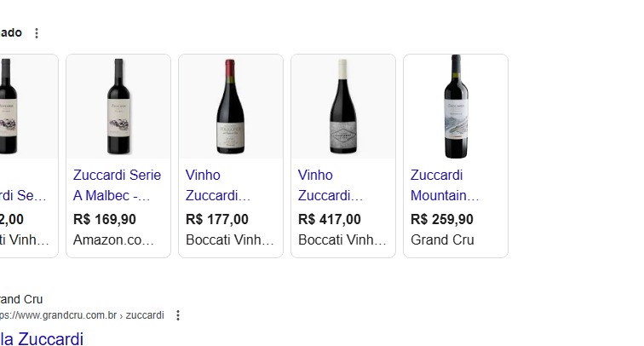Click bottle image of the R$ 177,00 wine
644x346 pixels.
coord(231,107)
